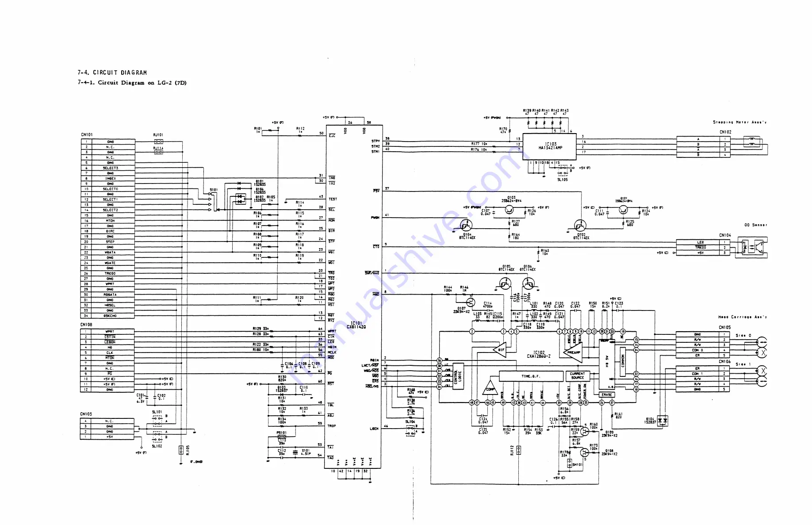Click the LEDON row in CN108

(x=107, y=342)
